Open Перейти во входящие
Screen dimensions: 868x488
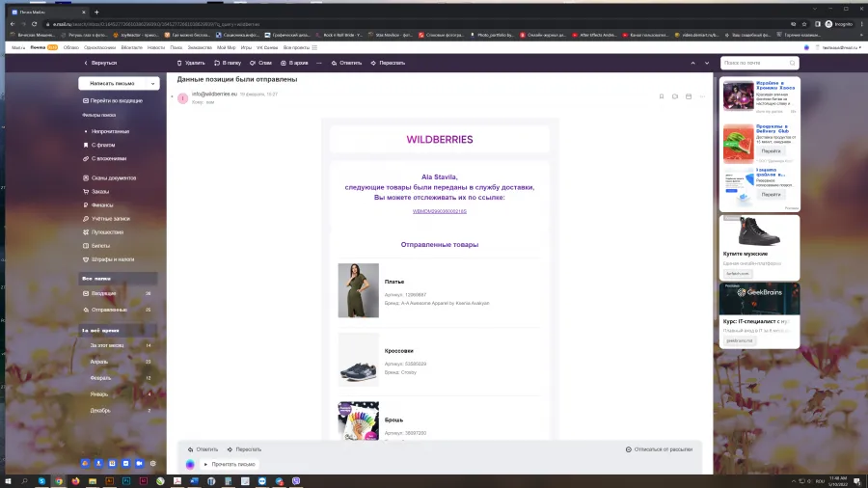coord(113,100)
